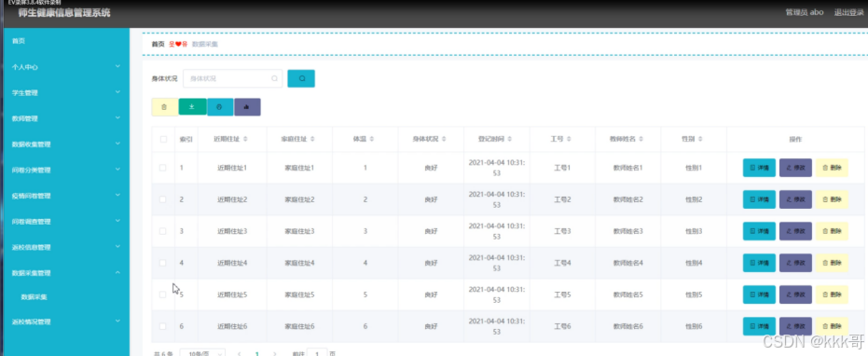Click the cyan print toolbar button
The width and height of the screenshot is (868, 356).
[220, 107]
